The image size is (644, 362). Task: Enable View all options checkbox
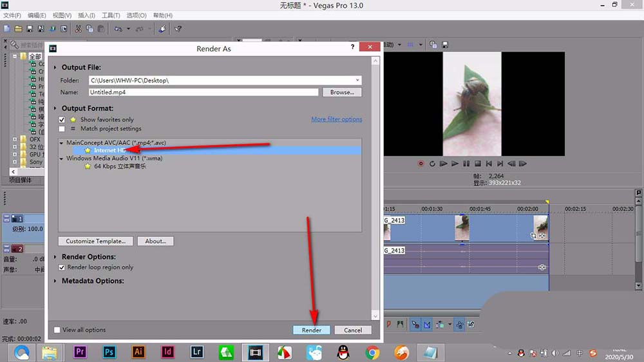57,330
